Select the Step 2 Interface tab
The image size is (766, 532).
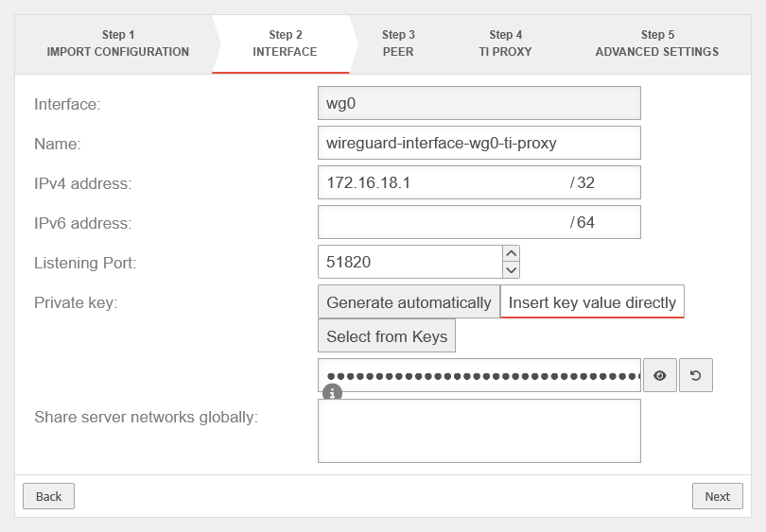click(x=285, y=43)
